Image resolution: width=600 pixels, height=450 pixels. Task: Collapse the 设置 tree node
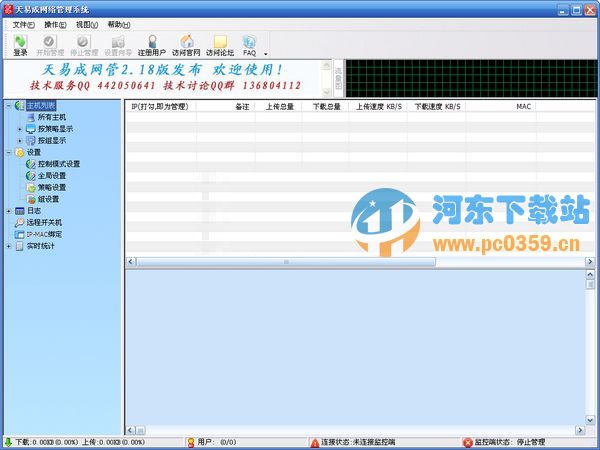pos(8,152)
